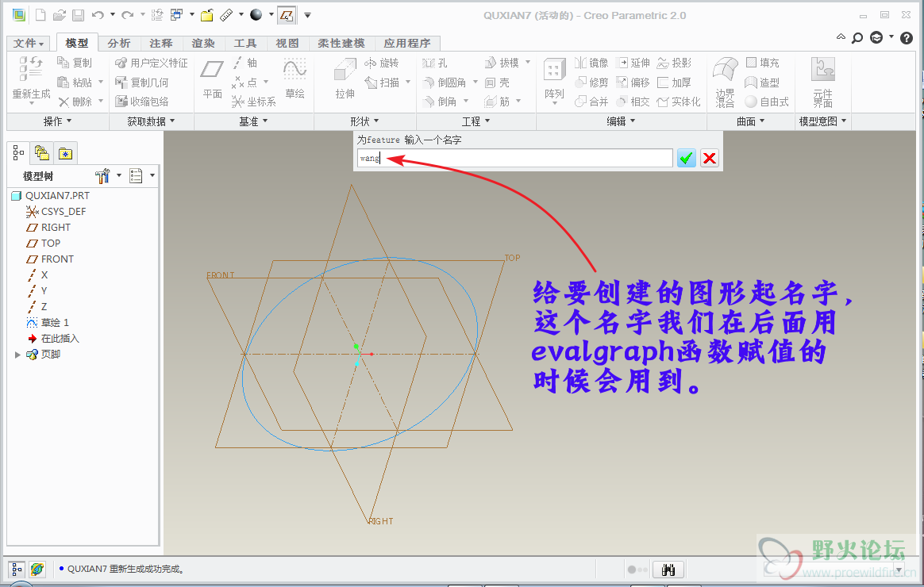Image resolution: width=924 pixels, height=587 pixels.
Task: Open the favorites navigator tab
Action: (65, 154)
